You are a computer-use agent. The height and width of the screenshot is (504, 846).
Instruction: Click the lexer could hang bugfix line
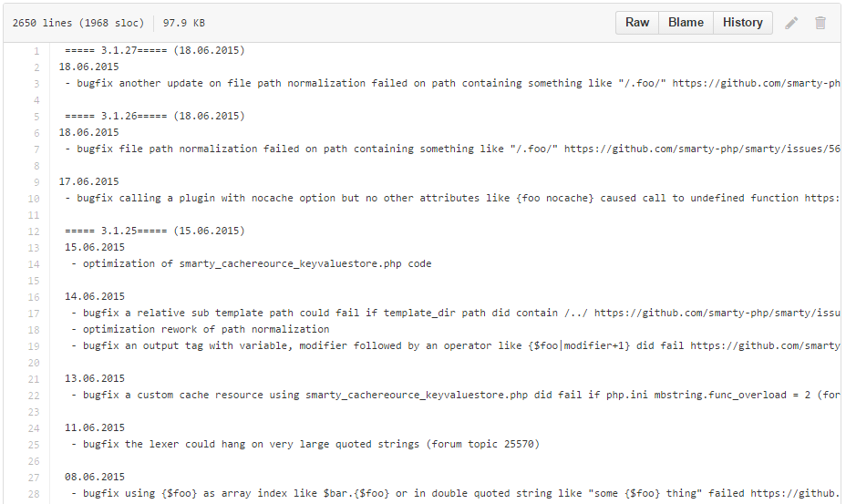coord(305,444)
